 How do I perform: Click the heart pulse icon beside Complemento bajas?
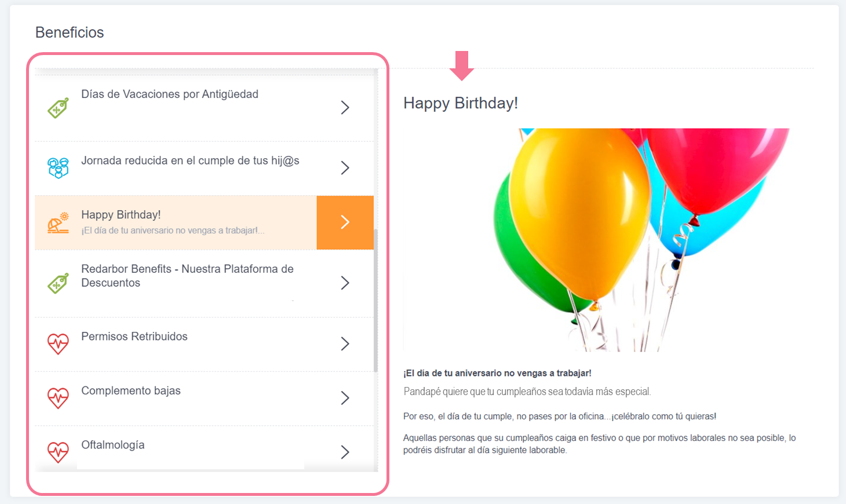pyautogui.click(x=58, y=398)
